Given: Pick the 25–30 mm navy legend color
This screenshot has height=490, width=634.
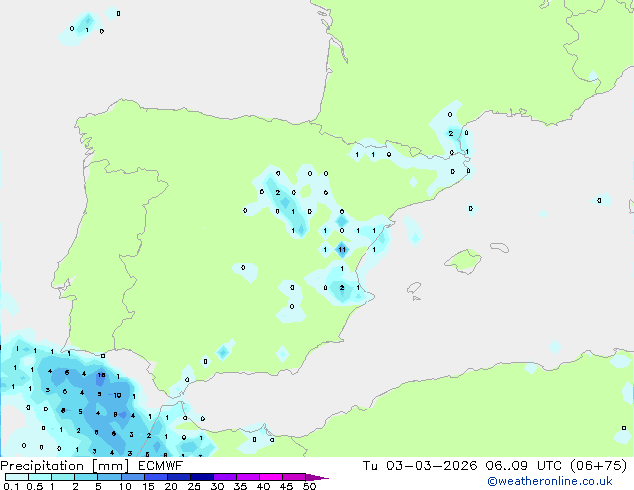Looking at the screenshot, I should click(x=201, y=477).
